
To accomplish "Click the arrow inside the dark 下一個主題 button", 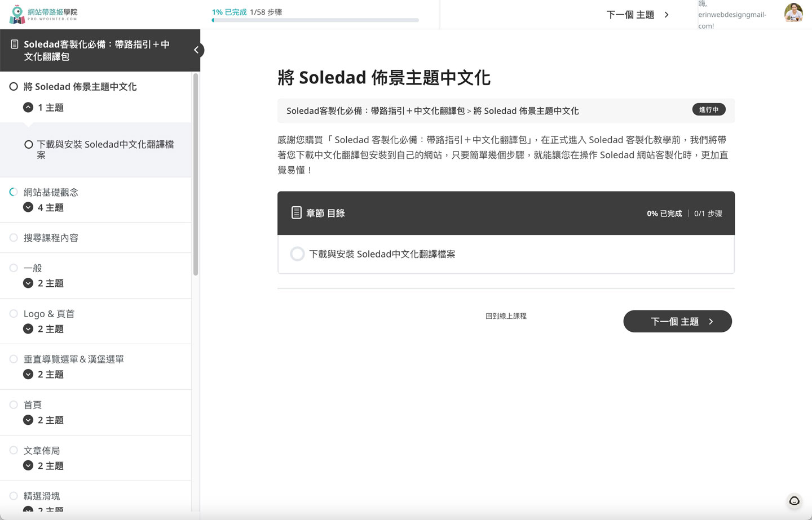I will [x=711, y=322].
